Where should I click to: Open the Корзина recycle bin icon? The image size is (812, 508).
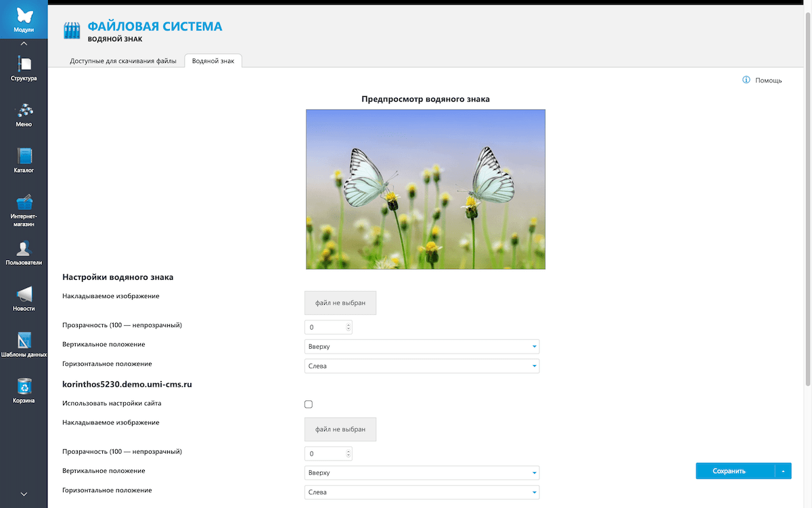point(24,386)
